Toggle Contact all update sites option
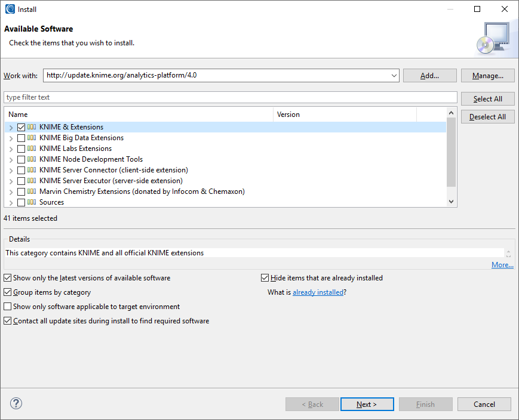This screenshot has height=420, width=519. [x=8, y=321]
